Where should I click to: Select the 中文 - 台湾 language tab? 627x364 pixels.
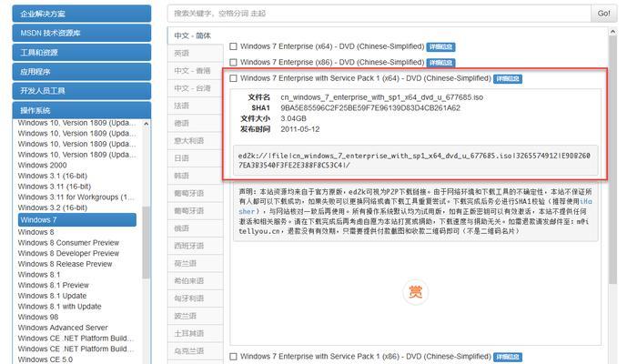click(195, 88)
